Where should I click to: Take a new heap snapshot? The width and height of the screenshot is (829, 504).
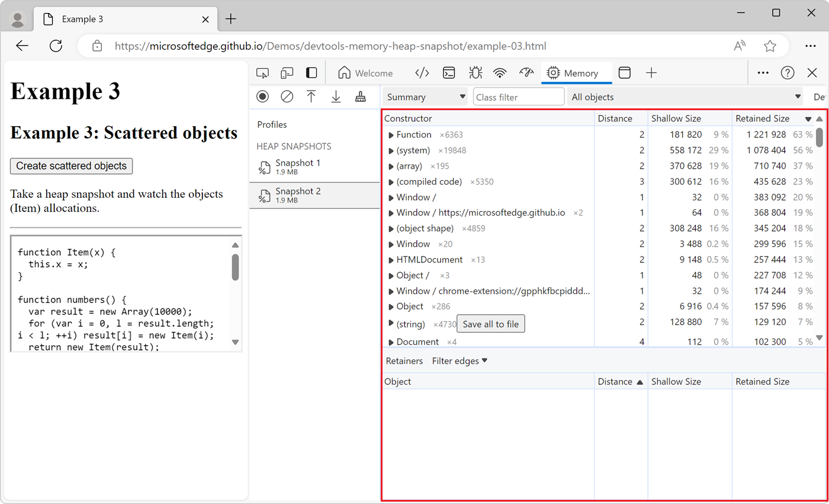coord(262,96)
